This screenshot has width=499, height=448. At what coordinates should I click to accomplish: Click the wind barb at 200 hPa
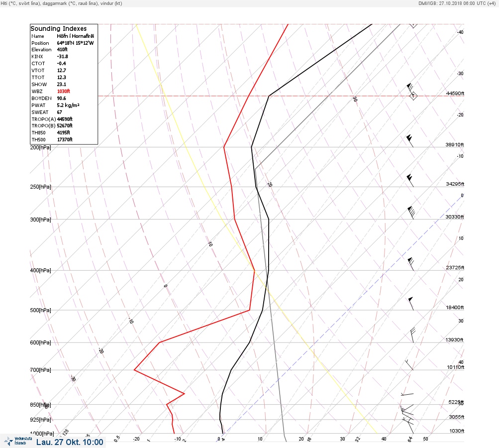pos(410,141)
